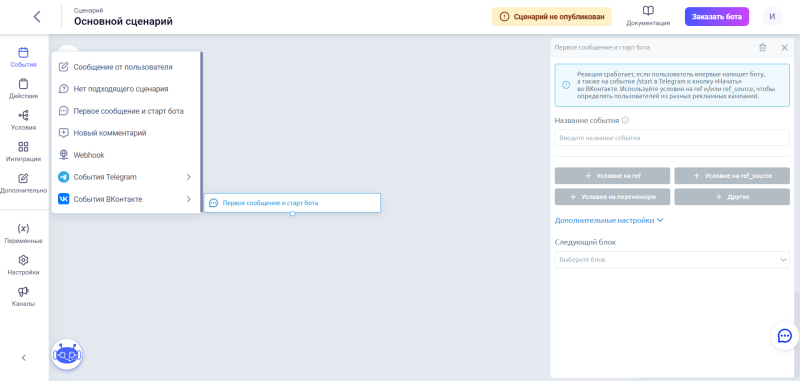Expand События ВКонтакте submenu
The width and height of the screenshot is (800, 381).
(x=127, y=199)
